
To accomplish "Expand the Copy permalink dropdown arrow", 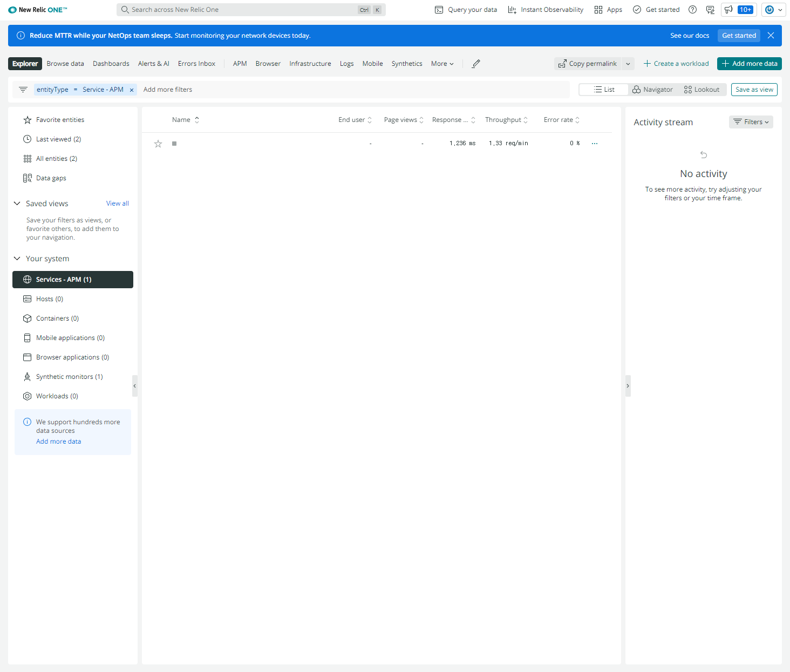I will coord(628,64).
